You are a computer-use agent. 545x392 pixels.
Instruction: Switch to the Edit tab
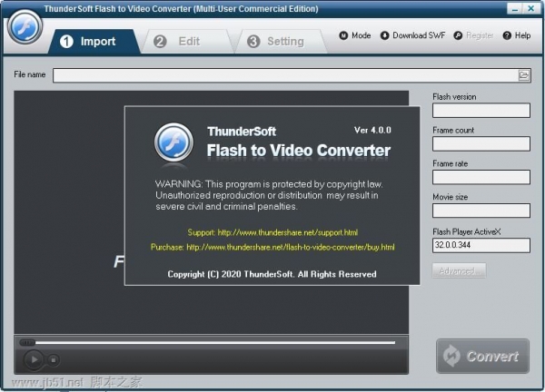(186, 42)
